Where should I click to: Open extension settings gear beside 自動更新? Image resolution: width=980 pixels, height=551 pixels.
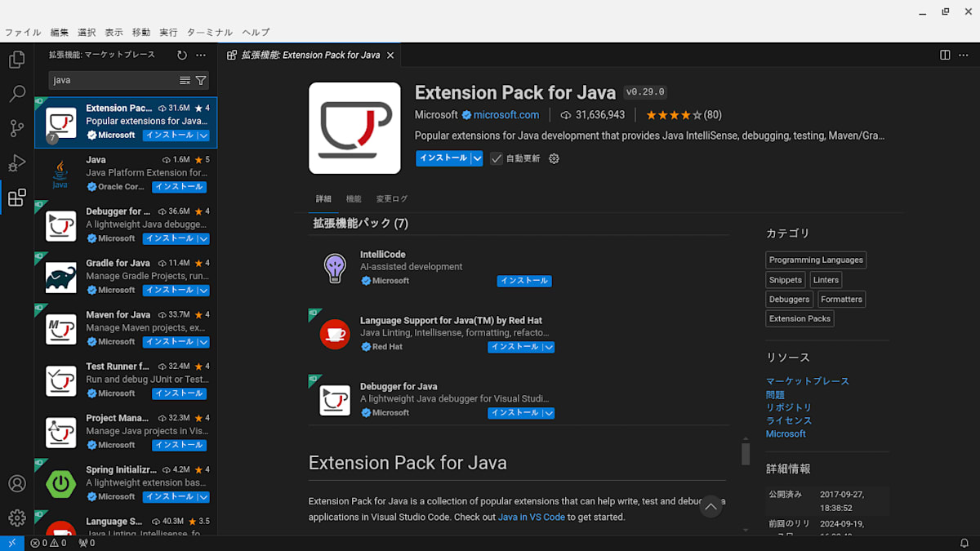click(x=554, y=158)
